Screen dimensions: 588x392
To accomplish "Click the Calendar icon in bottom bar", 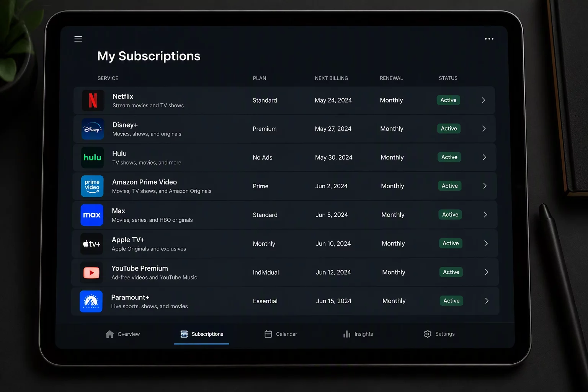I will click(x=268, y=334).
